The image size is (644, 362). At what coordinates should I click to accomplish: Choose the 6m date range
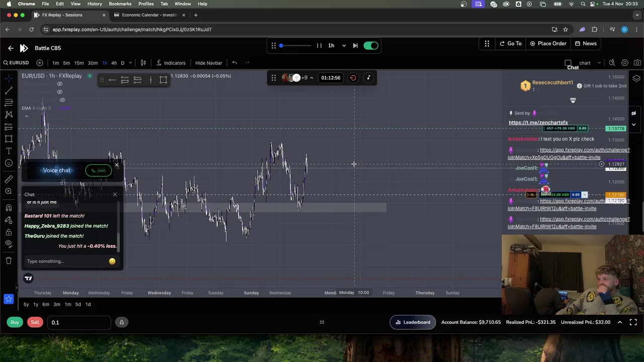[46, 304]
